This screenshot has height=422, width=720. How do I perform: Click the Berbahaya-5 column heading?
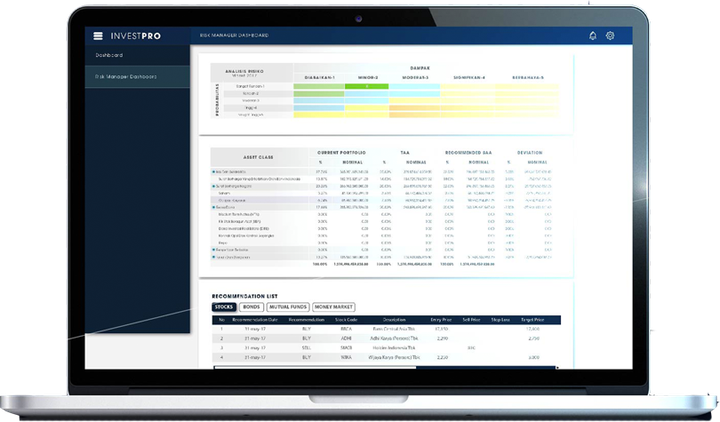point(528,78)
